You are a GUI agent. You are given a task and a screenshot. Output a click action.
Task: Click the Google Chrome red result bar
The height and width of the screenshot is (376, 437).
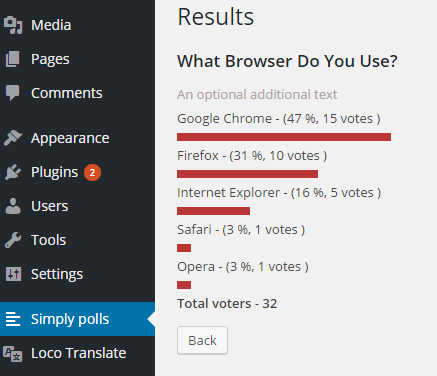(x=284, y=137)
